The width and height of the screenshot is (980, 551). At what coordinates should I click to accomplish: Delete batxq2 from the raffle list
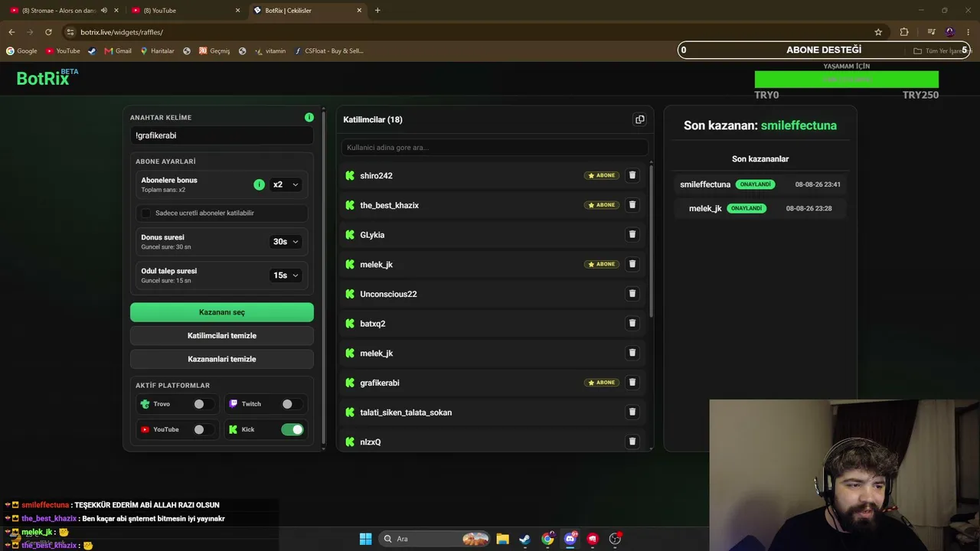(x=632, y=323)
